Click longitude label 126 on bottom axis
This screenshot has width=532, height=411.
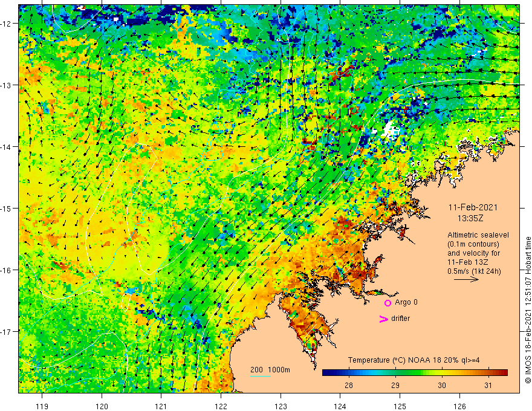click(x=459, y=406)
